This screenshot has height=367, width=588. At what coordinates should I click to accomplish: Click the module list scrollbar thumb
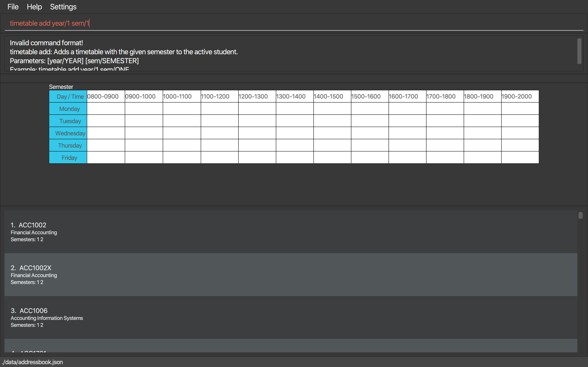[580, 215]
